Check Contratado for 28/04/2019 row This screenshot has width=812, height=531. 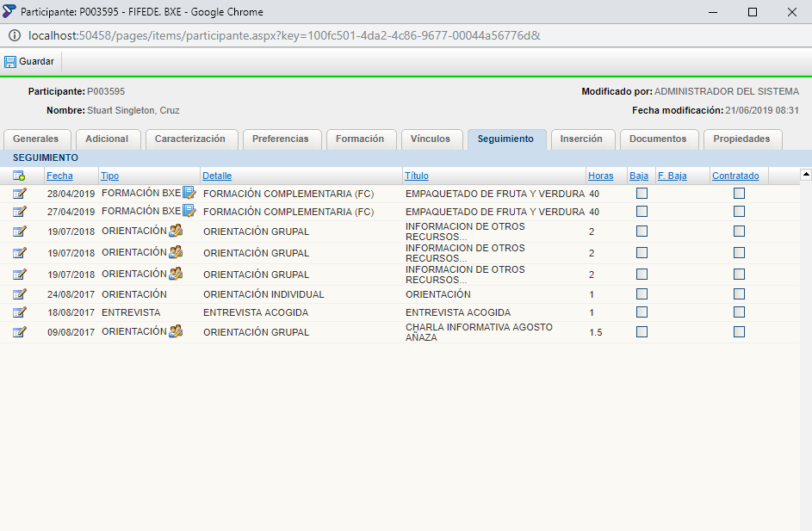pyautogui.click(x=739, y=194)
